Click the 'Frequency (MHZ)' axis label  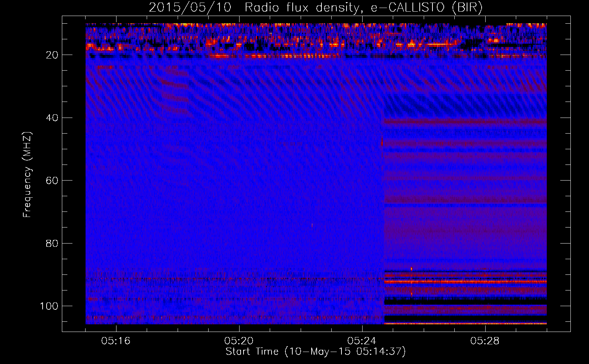coord(27,174)
